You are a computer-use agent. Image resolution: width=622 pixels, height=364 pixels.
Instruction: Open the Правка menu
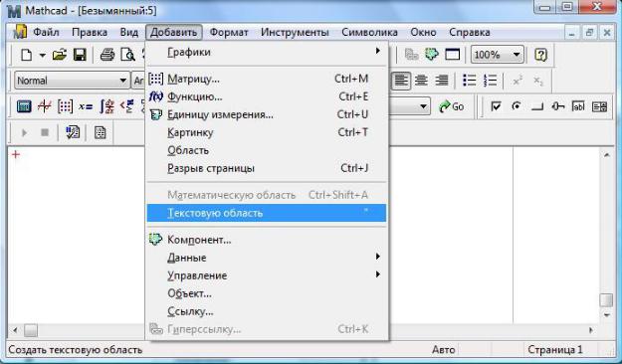[90, 32]
